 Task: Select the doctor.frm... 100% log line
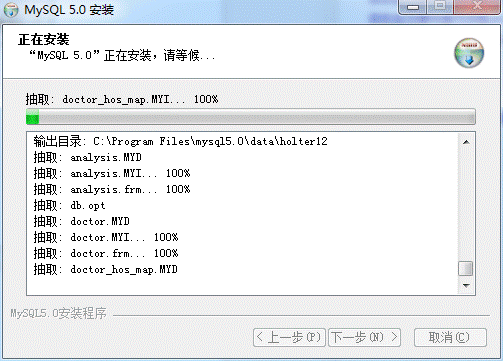click(x=106, y=253)
